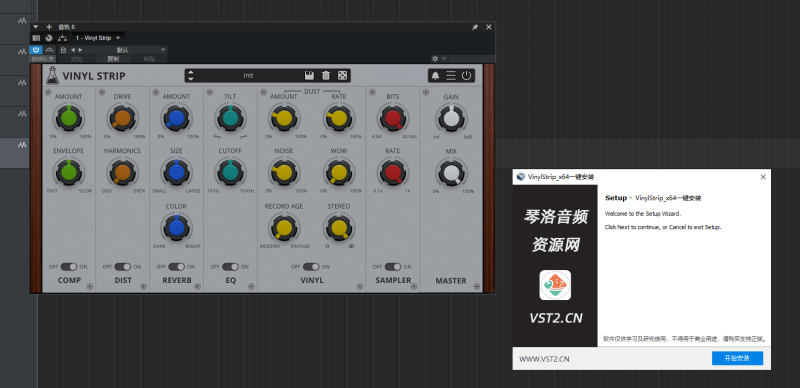This screenshot has width=800, height=388.
Task: Open the 默认 preset dropdown
Action: tap(126, 50)
